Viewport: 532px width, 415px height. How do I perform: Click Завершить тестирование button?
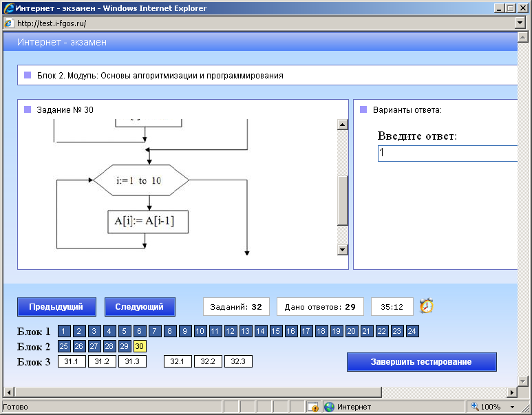click(x=421, y=362)
